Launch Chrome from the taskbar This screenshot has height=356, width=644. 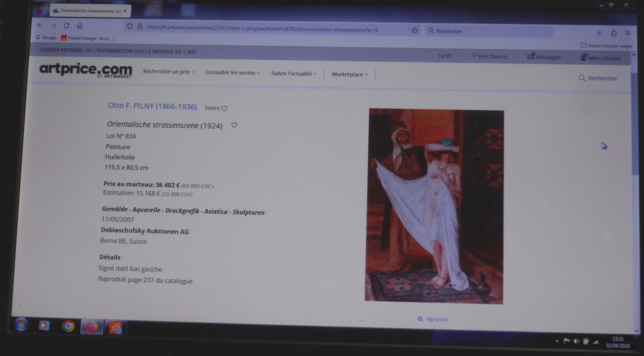pyautogui.click(x=68, y=326)
